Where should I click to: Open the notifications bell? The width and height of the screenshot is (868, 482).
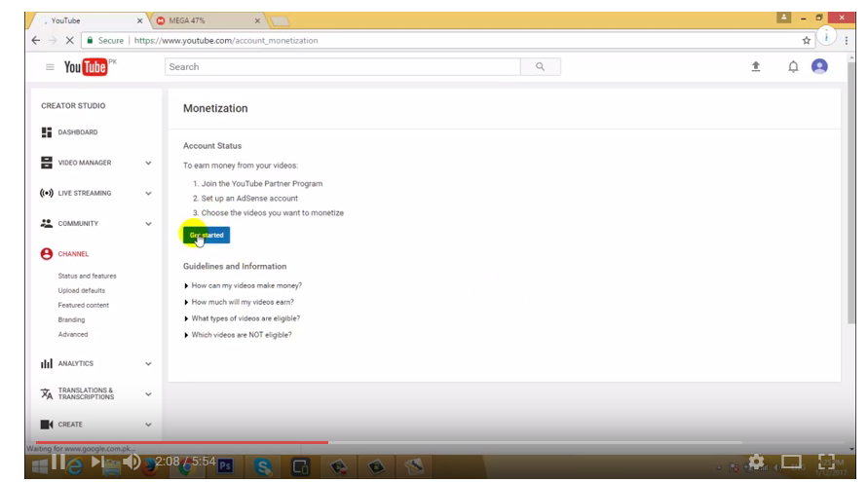(793, 67)
